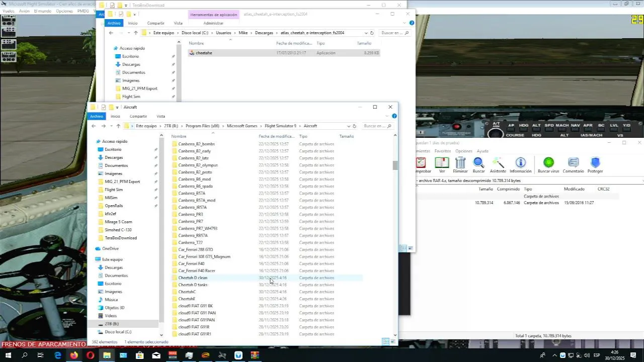Click the search box in Aircraft window

377,126
